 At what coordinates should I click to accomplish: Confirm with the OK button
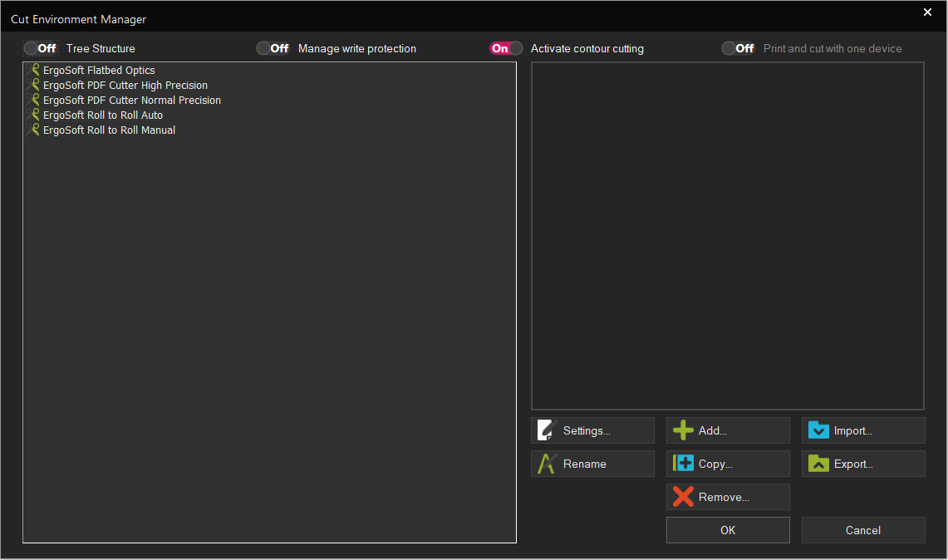click(728, 530)
